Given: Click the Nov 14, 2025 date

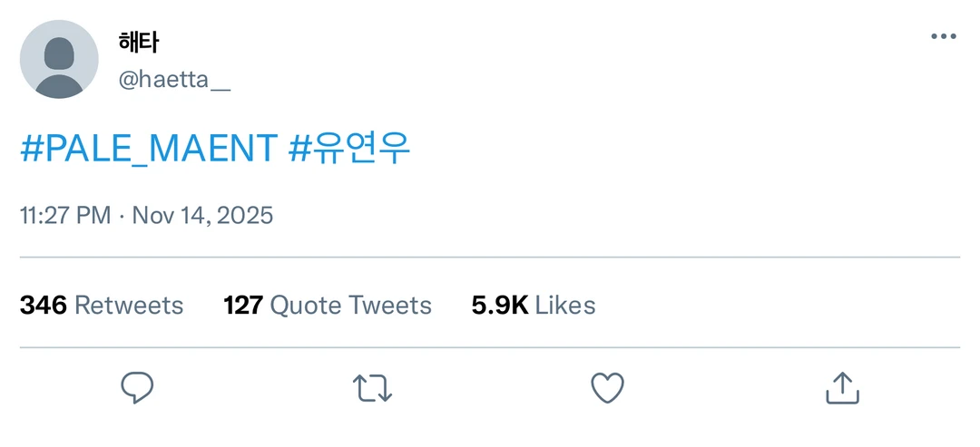Looking at the screenshot, I should pos(202,216).
